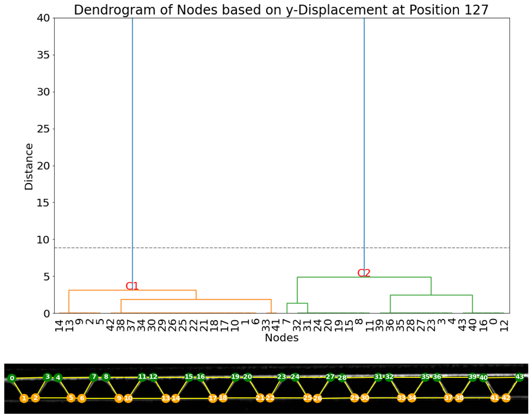
Task: Click orange node 1 on the truss
Action: [24, 398]
